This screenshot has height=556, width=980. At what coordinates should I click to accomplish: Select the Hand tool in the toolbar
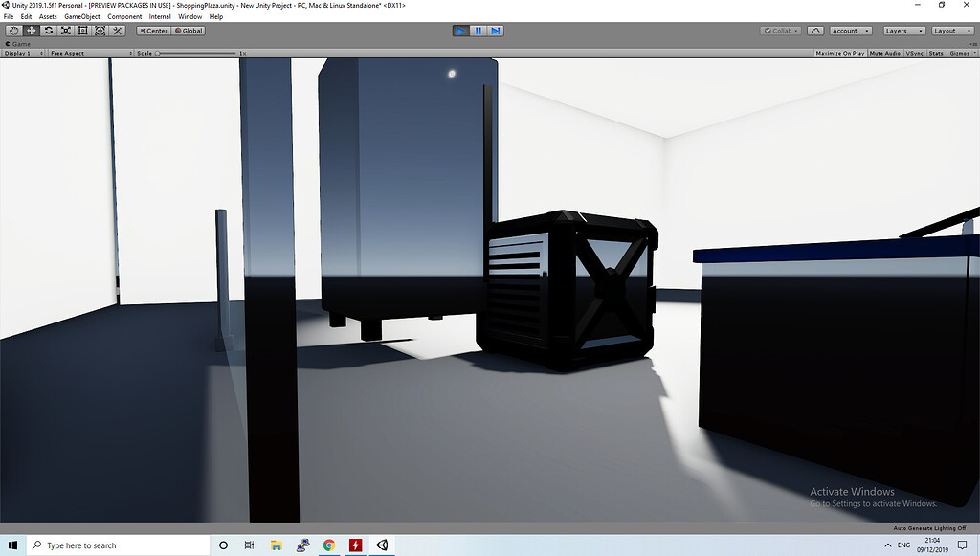(x=12, y=30)
